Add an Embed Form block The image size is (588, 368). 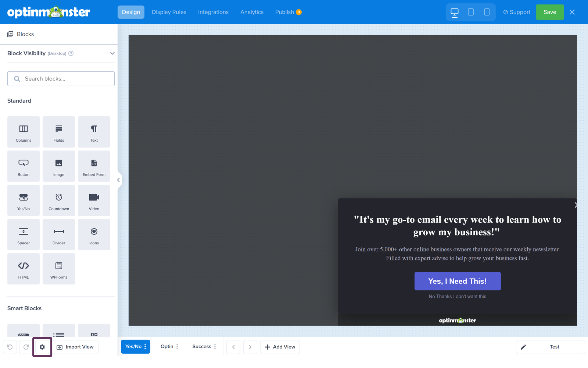tap(94, 166)
